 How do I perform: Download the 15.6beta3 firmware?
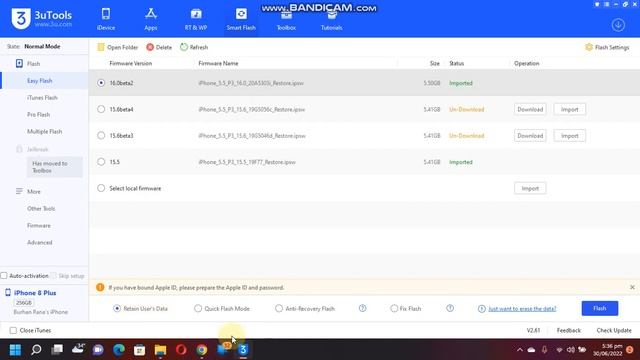click(x=530, y=136)
